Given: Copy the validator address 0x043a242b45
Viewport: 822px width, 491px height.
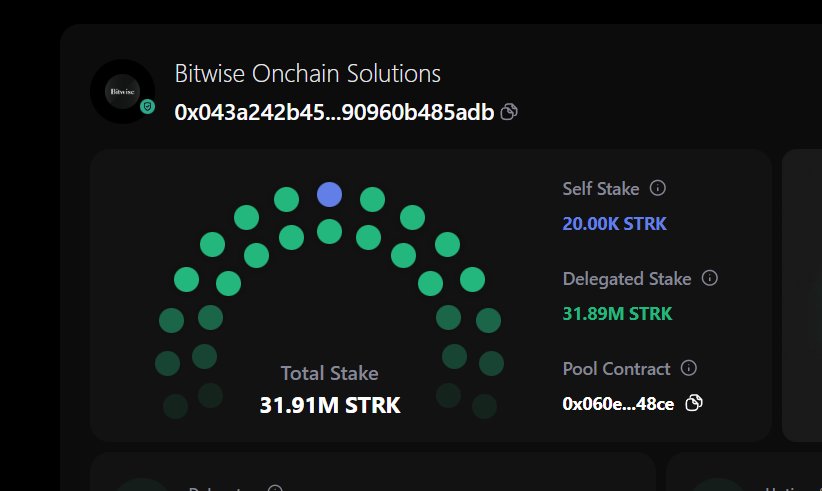Looking at the screenshot, I should 509,112.
